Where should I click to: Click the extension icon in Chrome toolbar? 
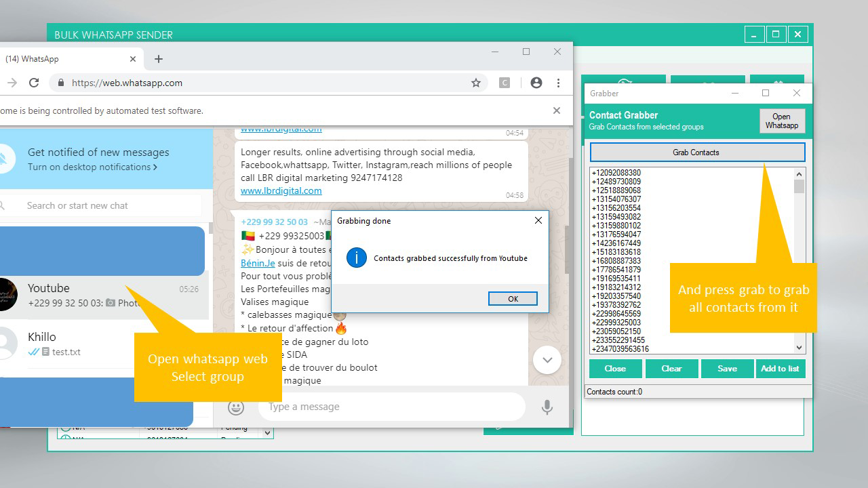point(505,83)
